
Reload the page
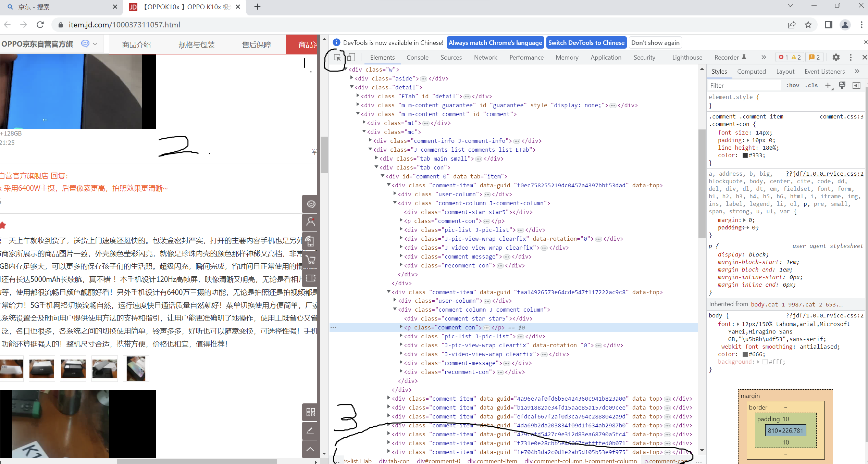40,25
